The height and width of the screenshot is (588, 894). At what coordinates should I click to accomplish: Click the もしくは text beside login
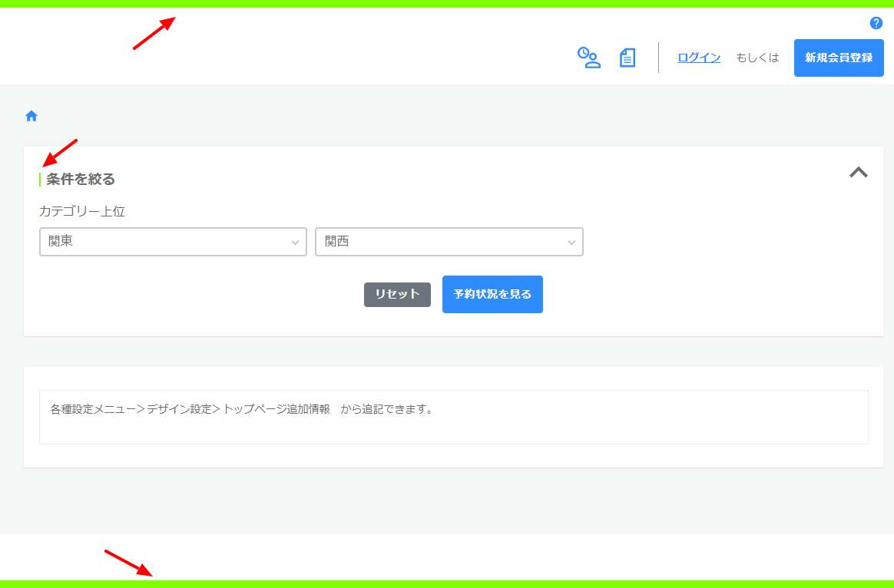click(757, 58)
